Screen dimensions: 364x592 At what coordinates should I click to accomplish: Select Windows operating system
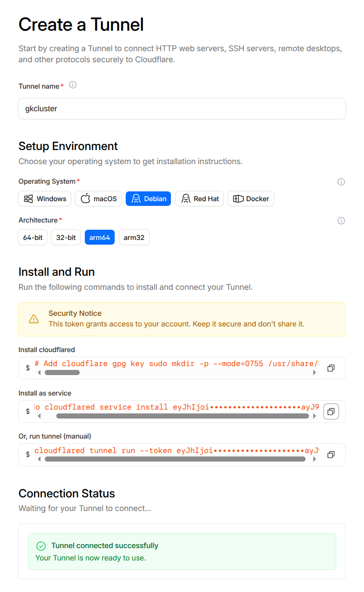[x=45, y=199]
